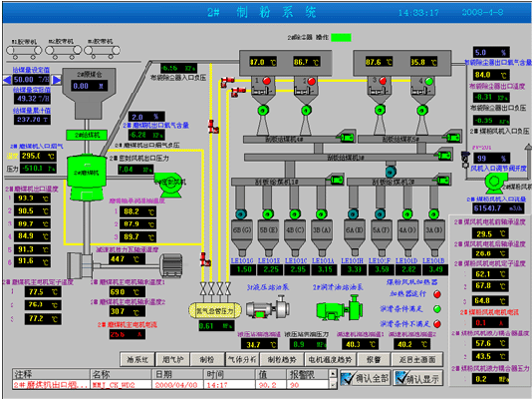Click the green indicator on hopper 4
The image size is (532, 399).
coord(429,81)
